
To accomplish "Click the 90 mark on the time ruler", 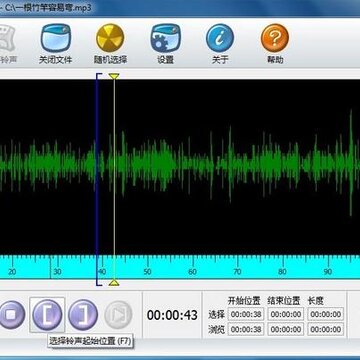I will 328,272.
